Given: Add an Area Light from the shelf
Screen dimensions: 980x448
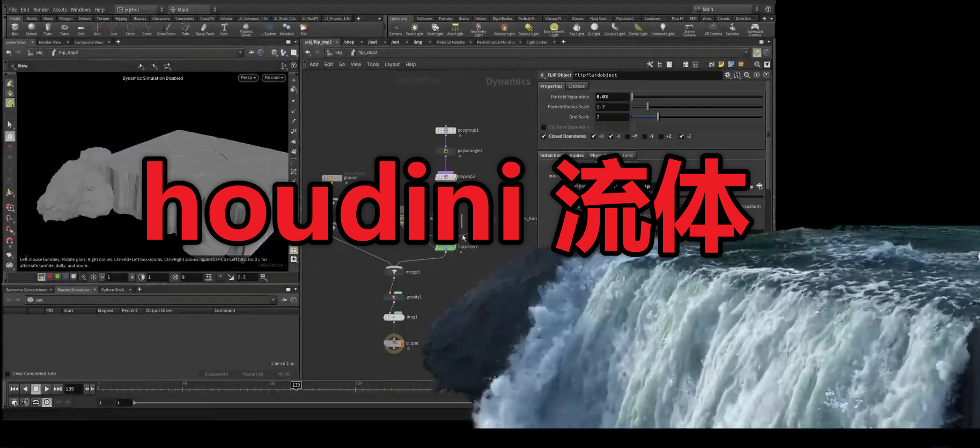Looking at the screenshot, I should 455,29.
